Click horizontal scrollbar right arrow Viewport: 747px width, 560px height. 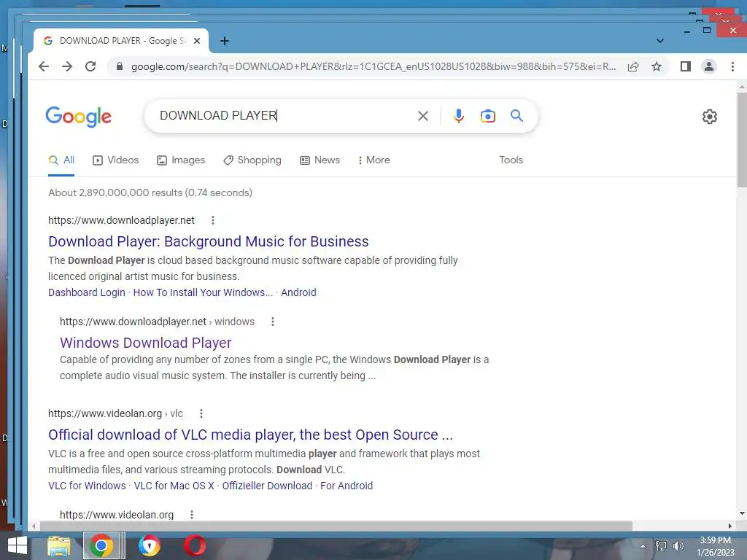tap(729, 526)
